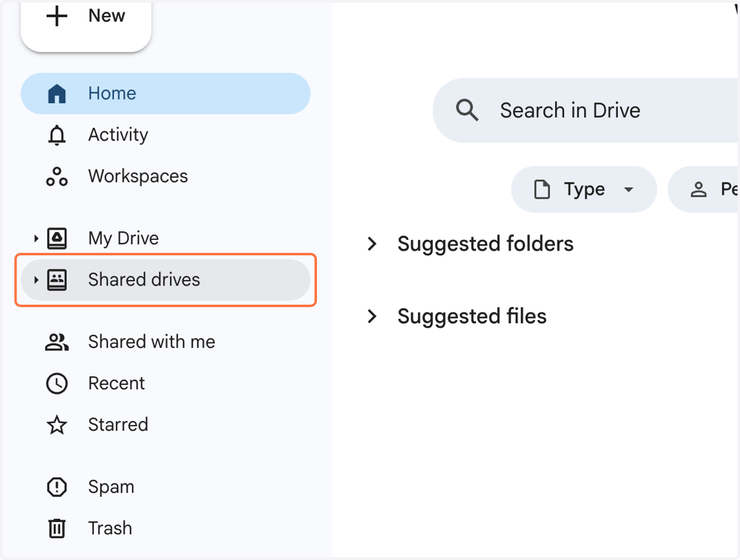Open Shared drives label
Screen dimensions: 740x560
(x=144, y=280)
